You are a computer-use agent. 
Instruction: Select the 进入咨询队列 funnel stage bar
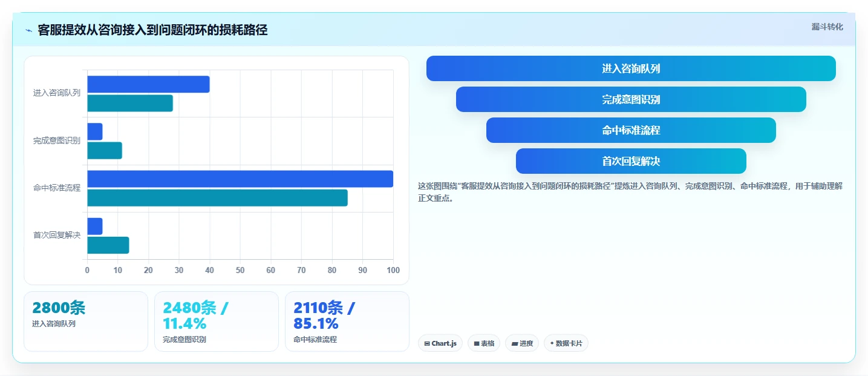[631, 68]
